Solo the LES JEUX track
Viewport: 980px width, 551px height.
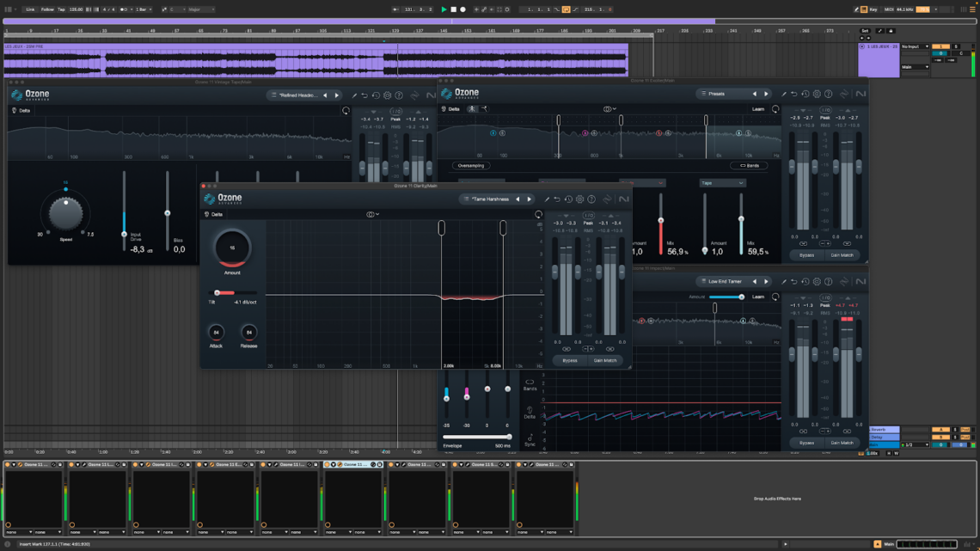coord(956,46)
